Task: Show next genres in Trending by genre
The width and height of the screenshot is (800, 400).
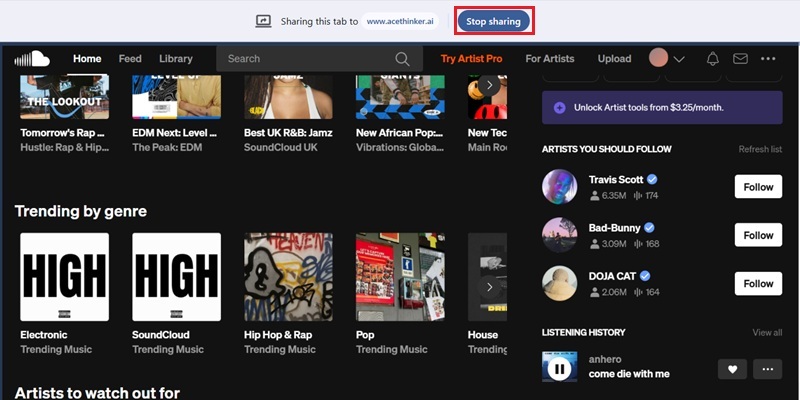Action: pos(489,287)
